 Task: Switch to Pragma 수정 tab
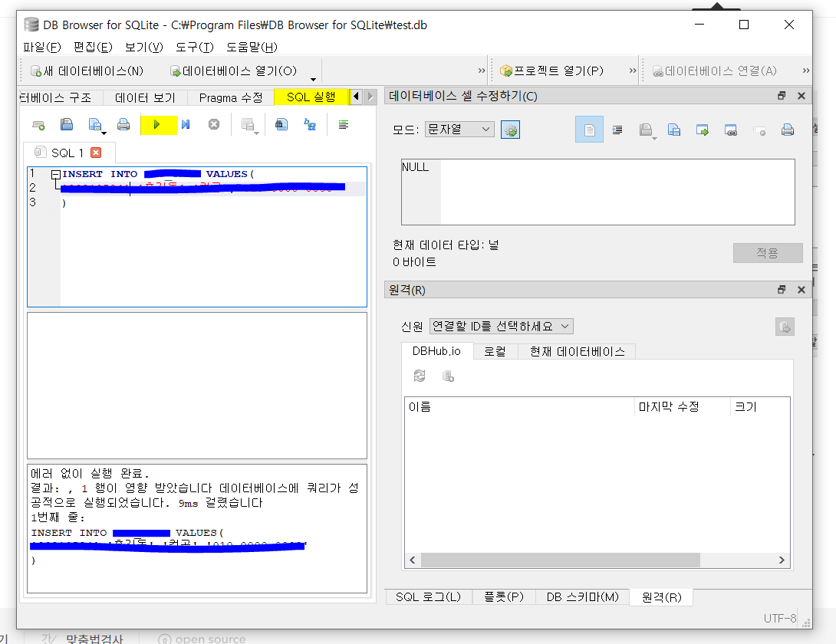[231, 97]
